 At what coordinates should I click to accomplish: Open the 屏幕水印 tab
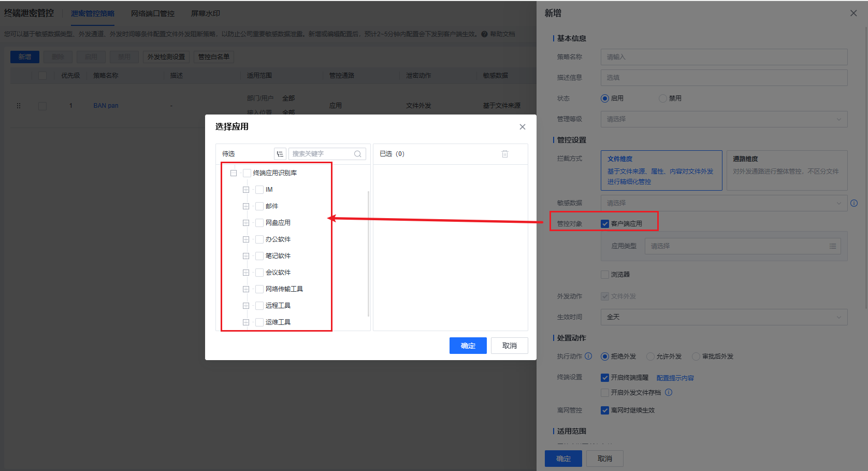point(205,13)
